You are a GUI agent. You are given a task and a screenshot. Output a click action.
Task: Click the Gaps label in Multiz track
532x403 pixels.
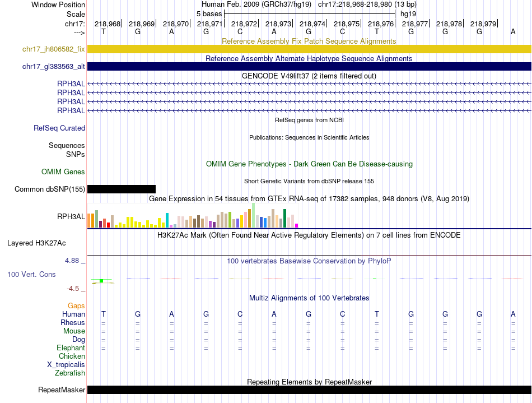[x=76, y=306]
